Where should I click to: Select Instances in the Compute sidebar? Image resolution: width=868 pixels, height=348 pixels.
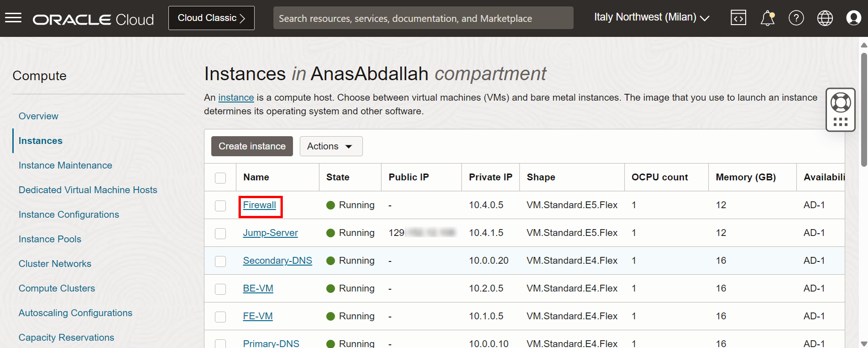point(41,141)
